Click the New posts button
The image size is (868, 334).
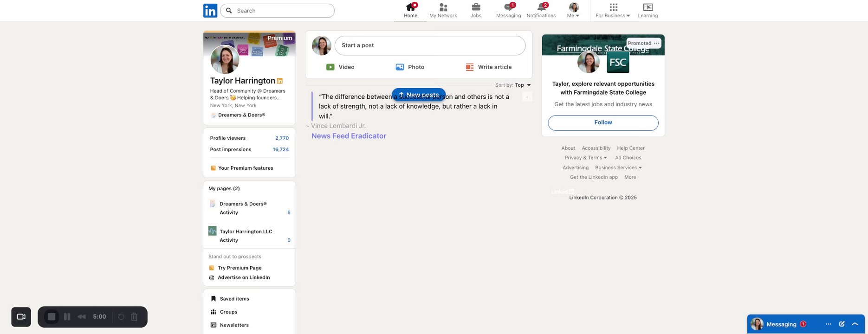419,95
